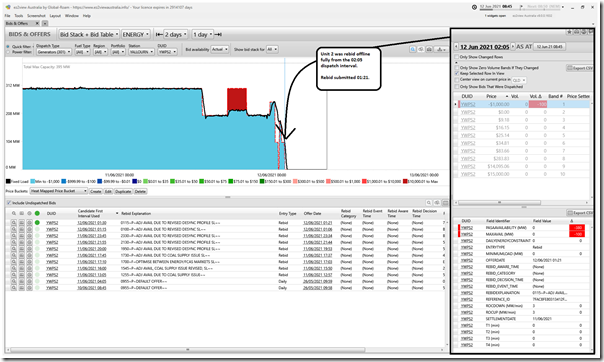Open the 1 day step dropdown
The image size is (604, 362).
[203, 34]
